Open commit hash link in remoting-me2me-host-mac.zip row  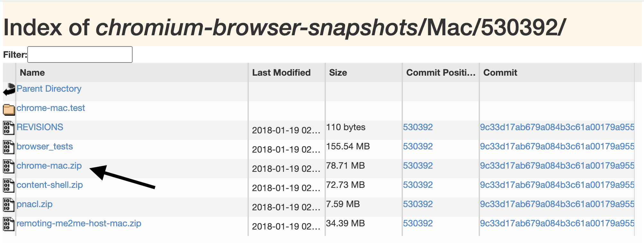(557, 223)
